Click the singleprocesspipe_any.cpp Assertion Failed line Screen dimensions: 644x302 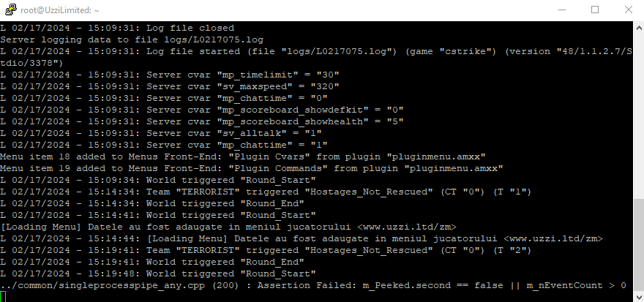[313, 285]
